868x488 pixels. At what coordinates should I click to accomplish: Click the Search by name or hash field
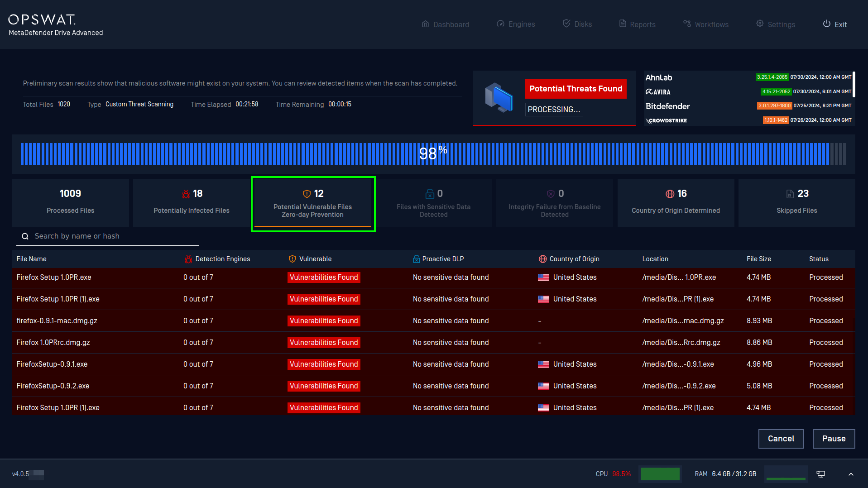click(108, 236)
